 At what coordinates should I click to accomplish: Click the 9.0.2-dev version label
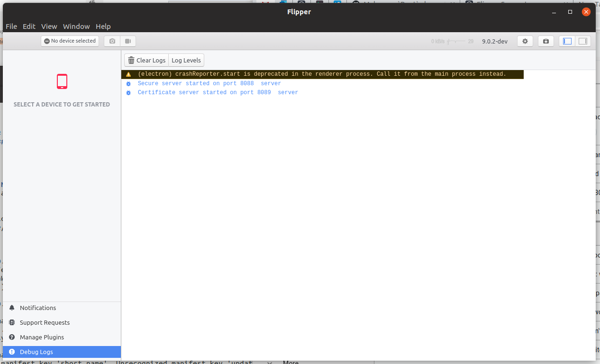pos(495,41)
